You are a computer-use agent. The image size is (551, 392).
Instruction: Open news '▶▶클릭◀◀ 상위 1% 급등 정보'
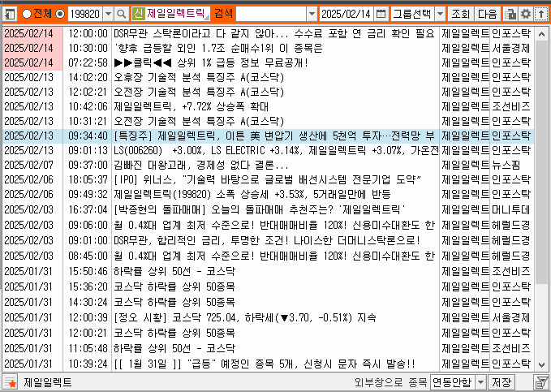pyautogui.click(x=211, y=63)
